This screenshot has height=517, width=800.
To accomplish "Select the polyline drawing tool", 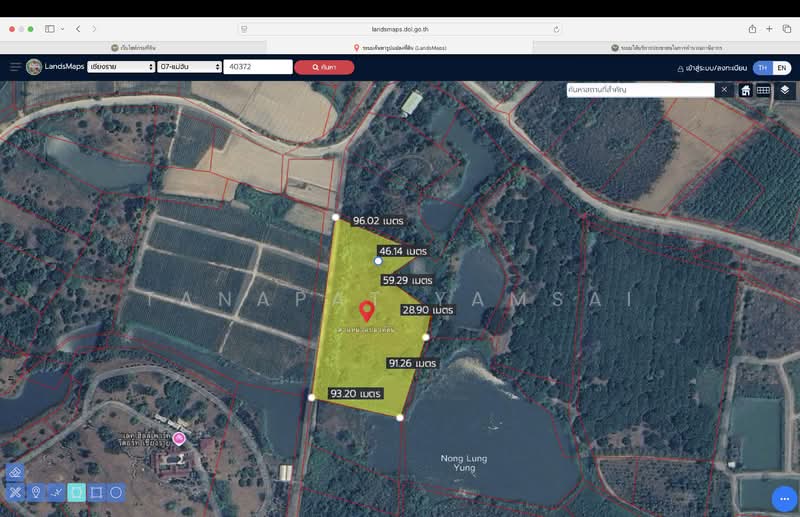I will 56,492.
